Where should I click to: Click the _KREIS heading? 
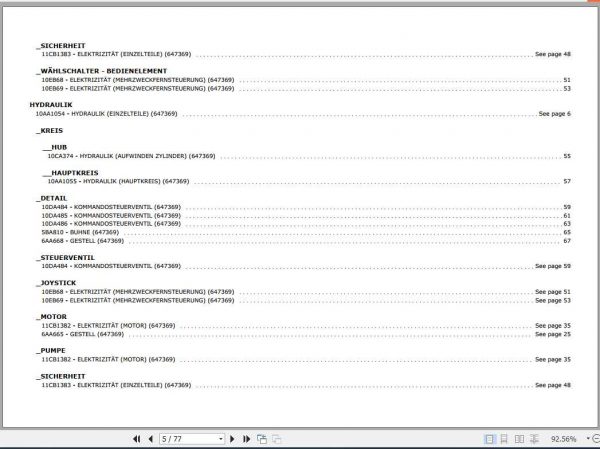[x=49, y=131]
